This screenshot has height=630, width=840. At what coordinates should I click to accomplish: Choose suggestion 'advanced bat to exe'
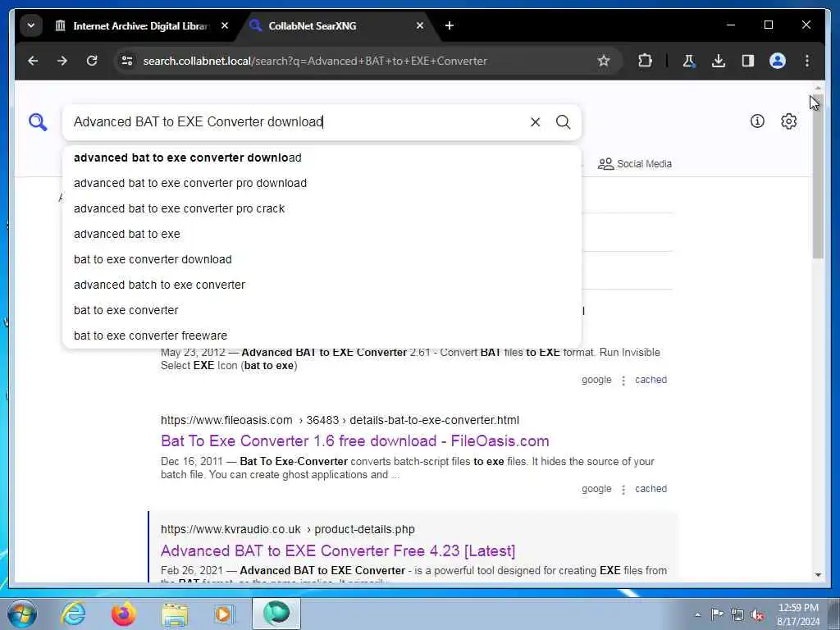tap(322, 234)
